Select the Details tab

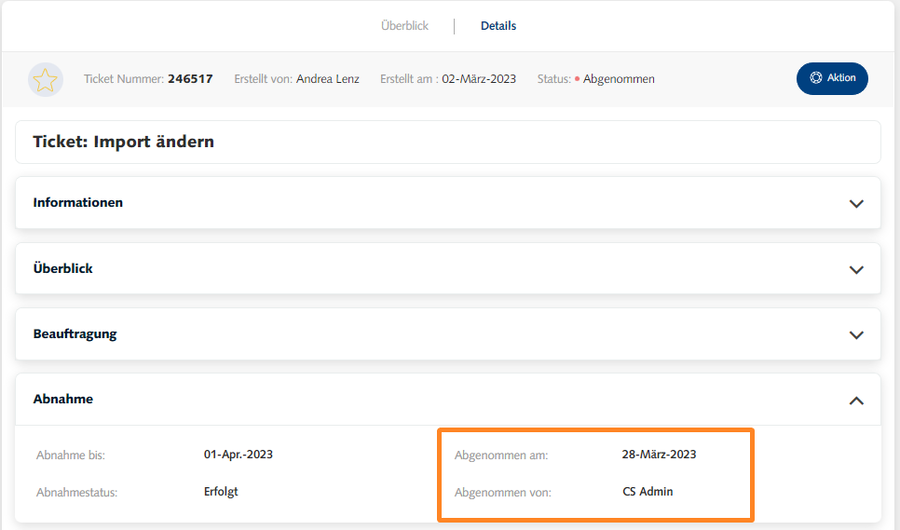(498, 26)
